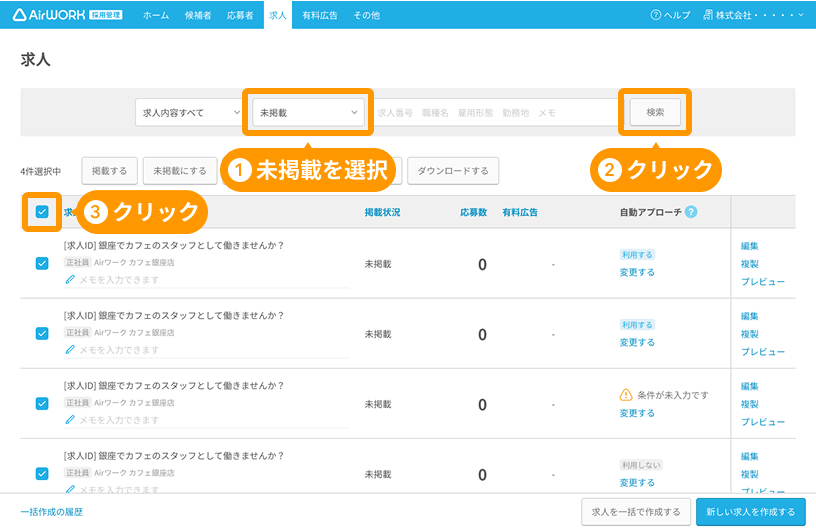Click the 掲載する button
This screenshot has width=816, height=531.
click(109, 171)
